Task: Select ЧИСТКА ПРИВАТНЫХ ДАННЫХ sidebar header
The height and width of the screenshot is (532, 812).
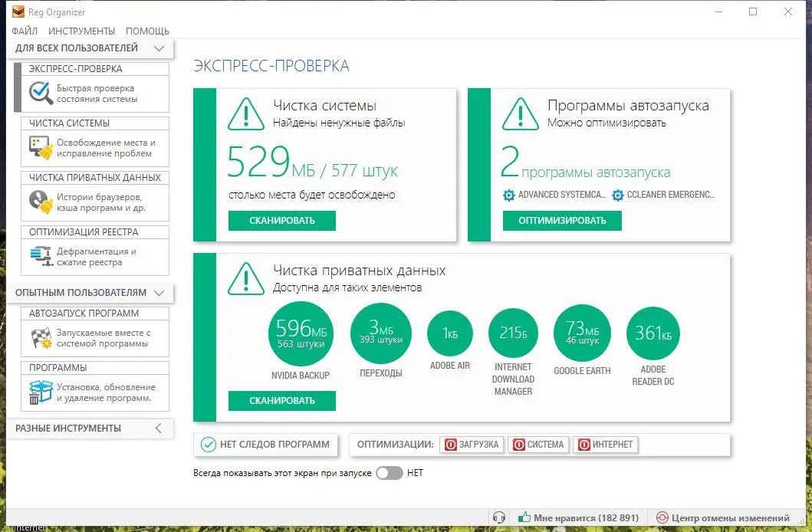Action: coord(95,178)
